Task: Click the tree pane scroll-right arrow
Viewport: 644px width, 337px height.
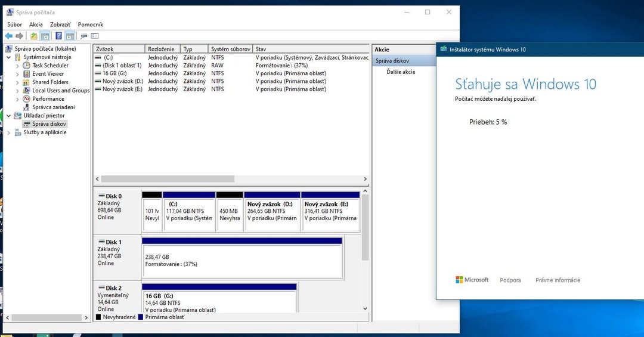Action: tap(86, 318)
